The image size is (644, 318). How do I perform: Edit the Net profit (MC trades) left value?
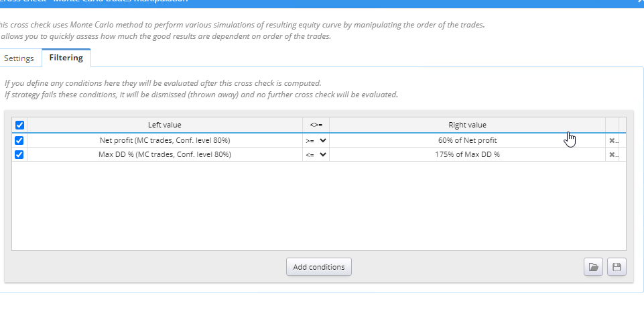(x=164, y=141)
